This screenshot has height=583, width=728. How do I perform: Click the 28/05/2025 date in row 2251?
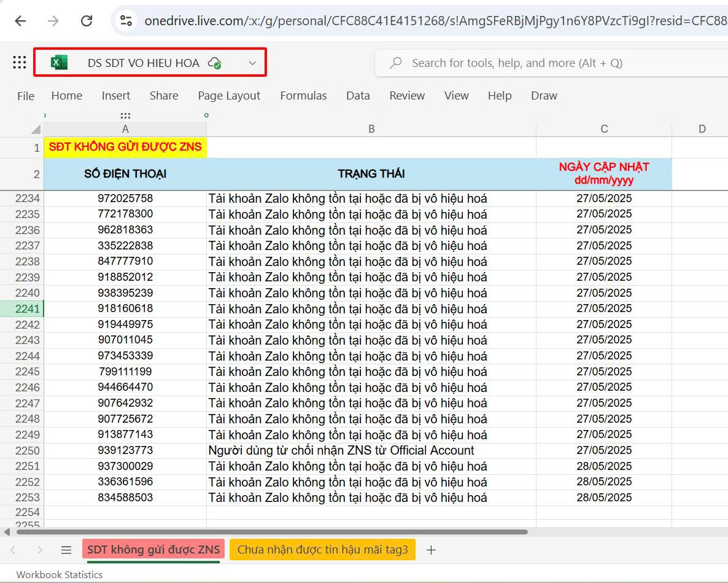pos(604,466)
